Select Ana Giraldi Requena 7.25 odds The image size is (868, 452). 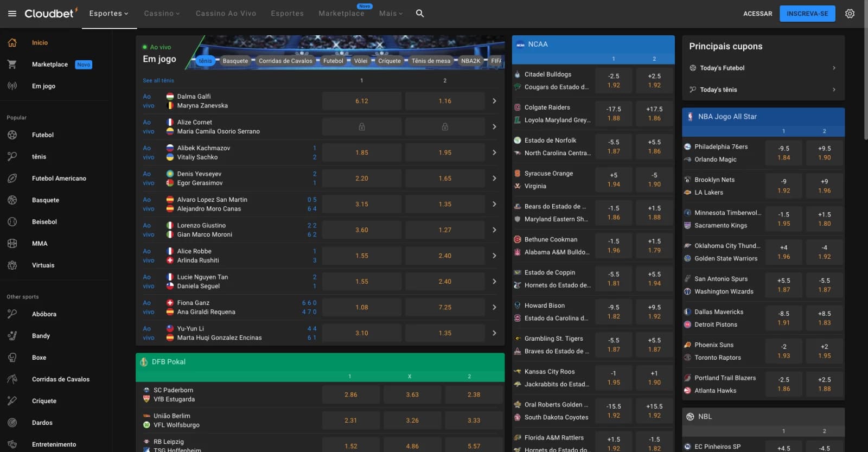(x=445, y=307)
